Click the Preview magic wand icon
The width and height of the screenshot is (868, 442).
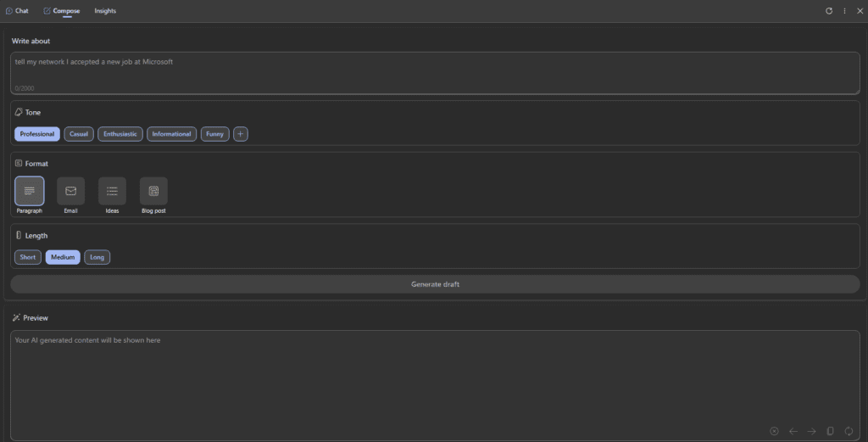pyautogui.click(x=16, y=317)
